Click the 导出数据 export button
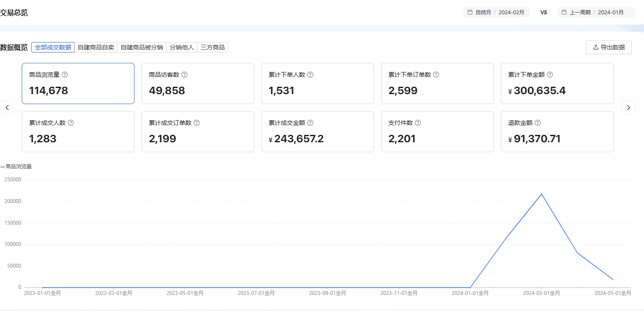 [x=608, y=47]
